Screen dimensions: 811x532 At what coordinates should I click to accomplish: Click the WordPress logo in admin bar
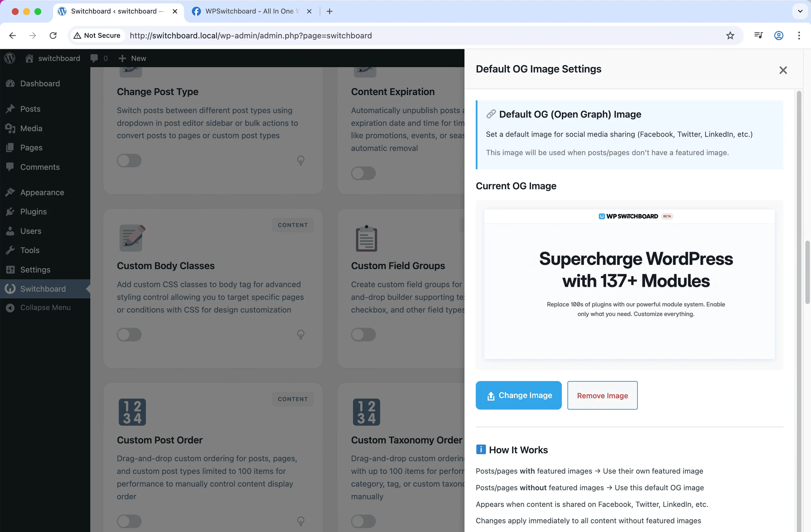[10, 58]
